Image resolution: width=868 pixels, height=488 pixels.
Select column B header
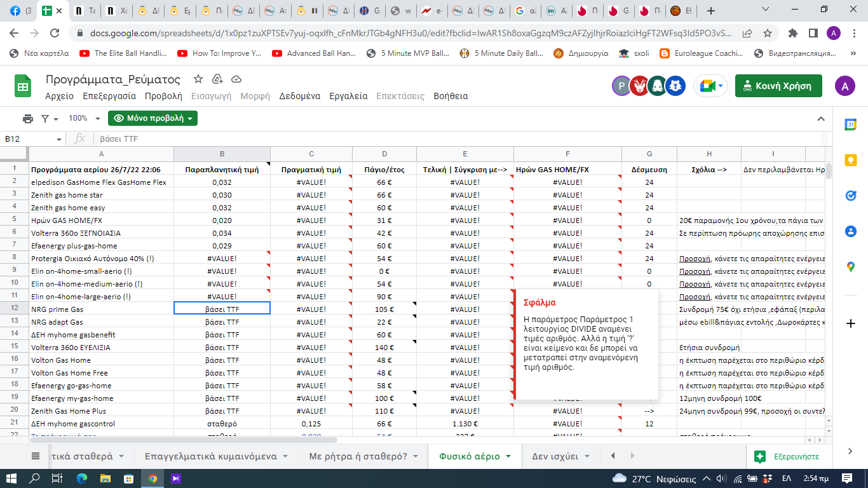222,154
